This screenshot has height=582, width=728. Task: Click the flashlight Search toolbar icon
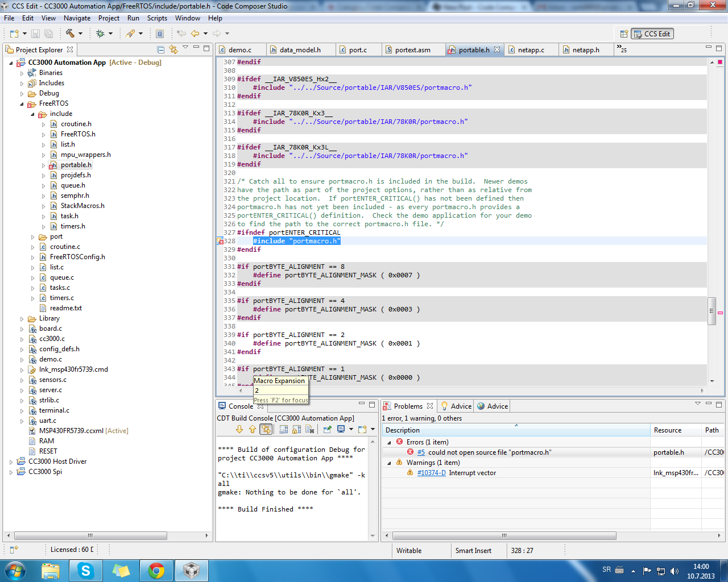130,34
